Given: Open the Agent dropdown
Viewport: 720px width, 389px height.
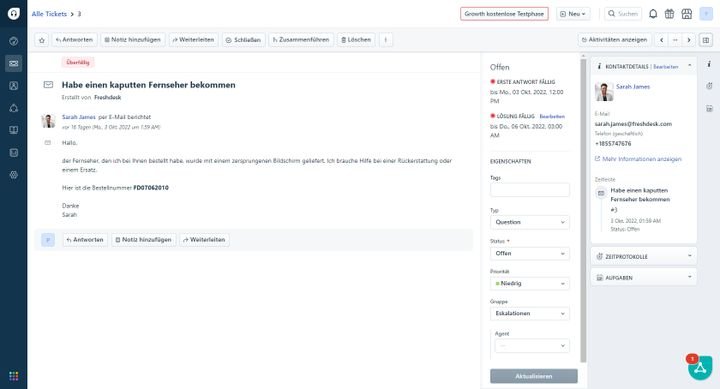Looking at the screenshot, I should (532, 346).
